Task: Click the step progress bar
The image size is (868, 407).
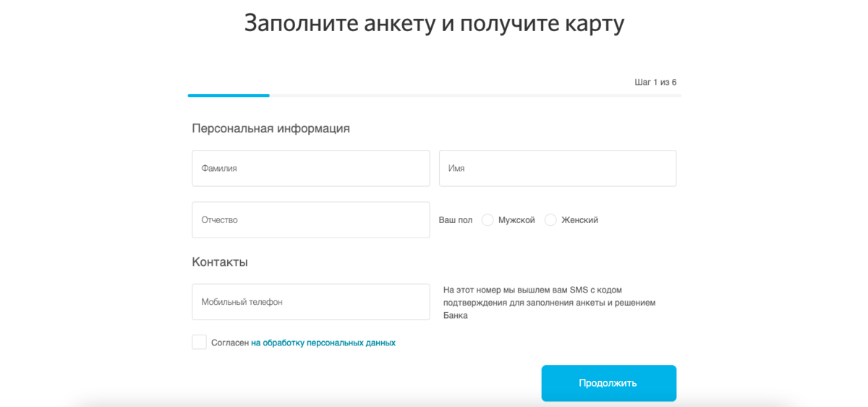Action: coord(434,95)
